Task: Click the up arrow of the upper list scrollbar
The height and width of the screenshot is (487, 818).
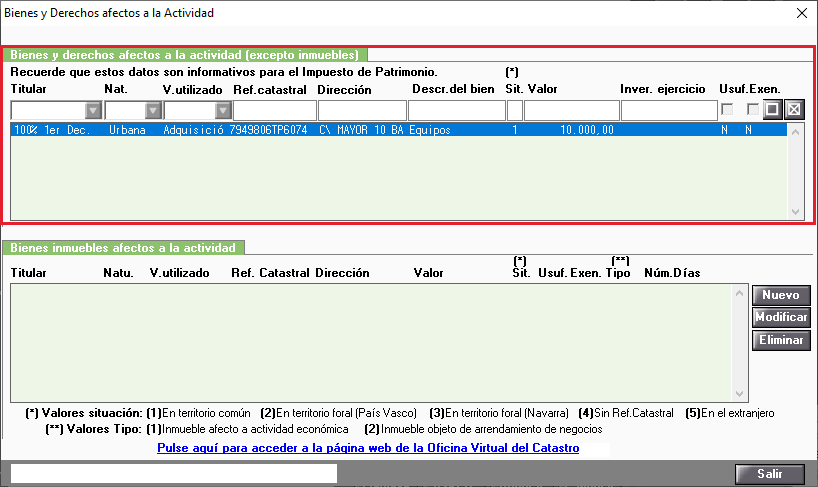Action: coord(795,132)
